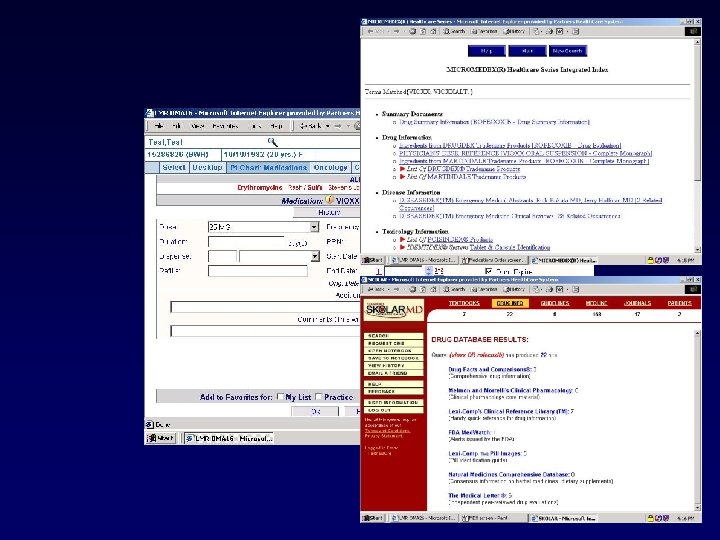Switch to the Pt Chart: Medications tab
The image size is (720, 540).
coord(268,168)
